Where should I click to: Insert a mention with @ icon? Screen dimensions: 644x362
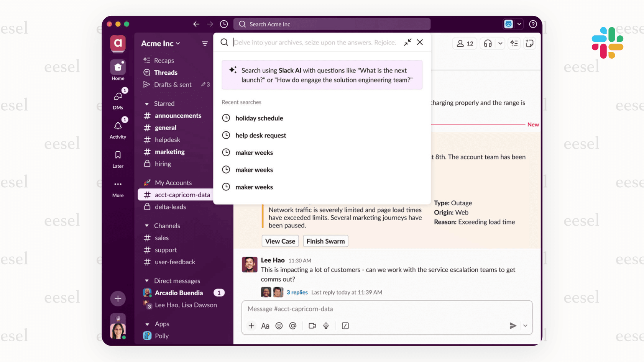[293, 326]
